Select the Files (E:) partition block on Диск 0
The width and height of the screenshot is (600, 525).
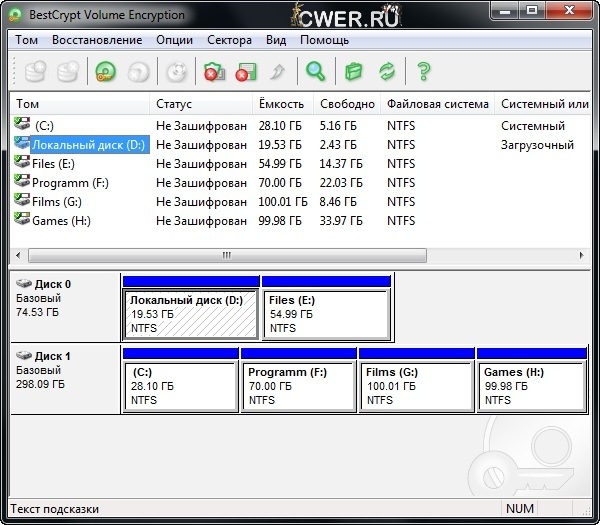tap(325, 313)
